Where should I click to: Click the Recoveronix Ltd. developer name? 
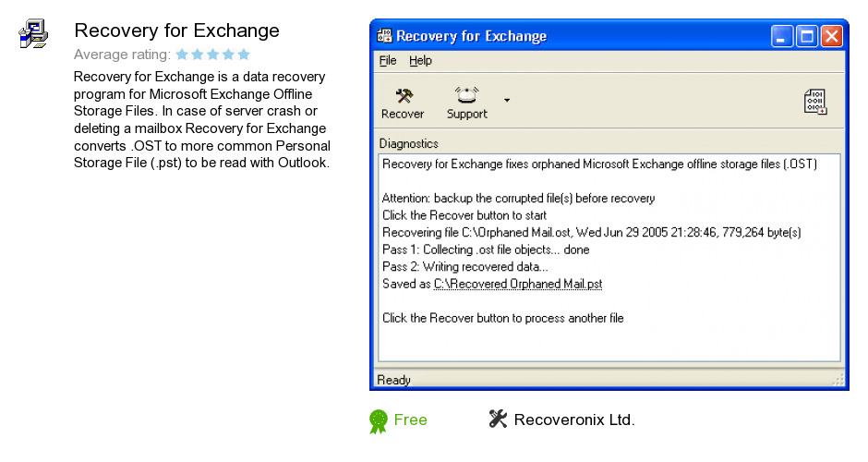pyautogui.click(x=574, y=419)
